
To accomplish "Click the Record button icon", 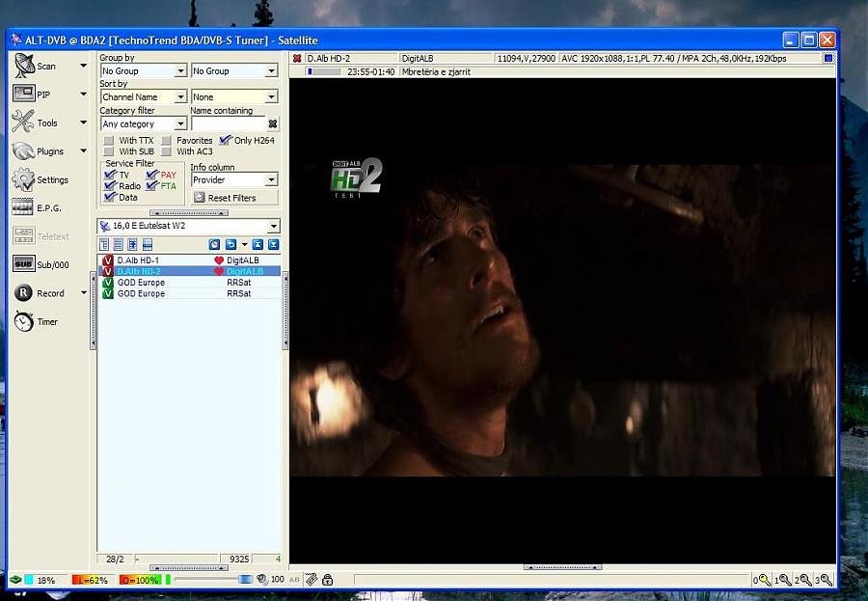I will click(23, 293).
